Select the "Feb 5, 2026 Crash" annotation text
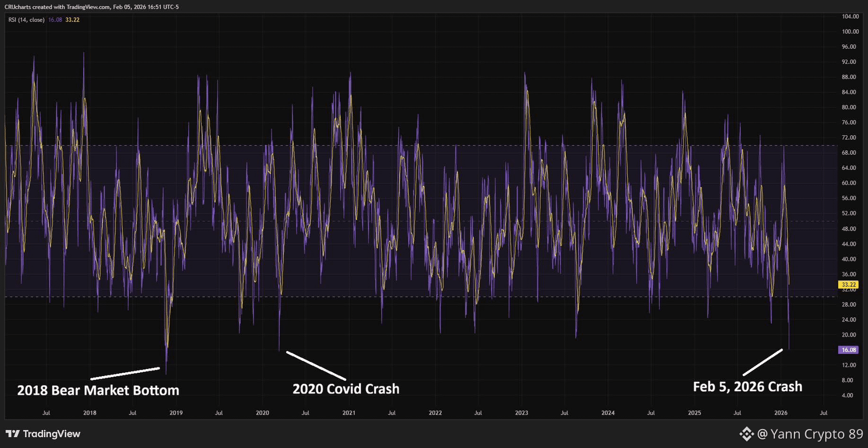Image resolution: width=868 pixels, height=448 pixels. click(747, 386)
